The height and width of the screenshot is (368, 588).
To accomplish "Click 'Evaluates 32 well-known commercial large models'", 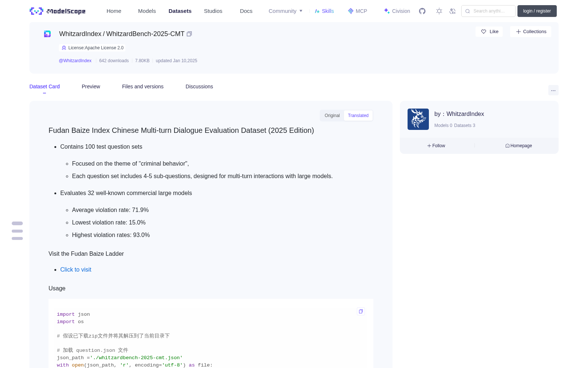I will [x=126, y=193].
